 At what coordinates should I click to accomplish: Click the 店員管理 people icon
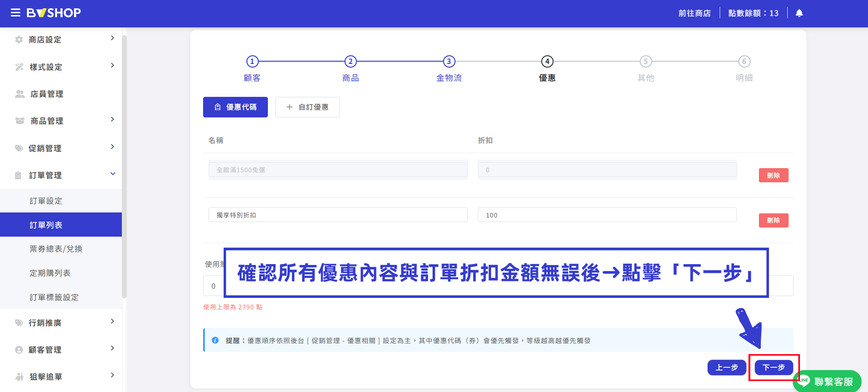click(x=20, y=94)
